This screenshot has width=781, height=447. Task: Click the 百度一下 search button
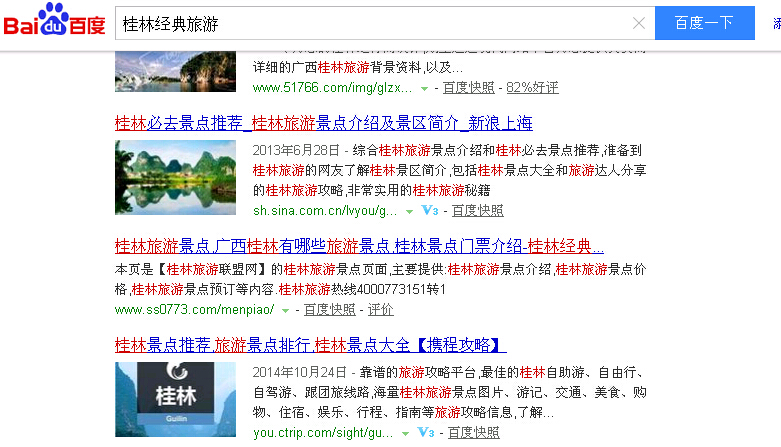[704, 23]
